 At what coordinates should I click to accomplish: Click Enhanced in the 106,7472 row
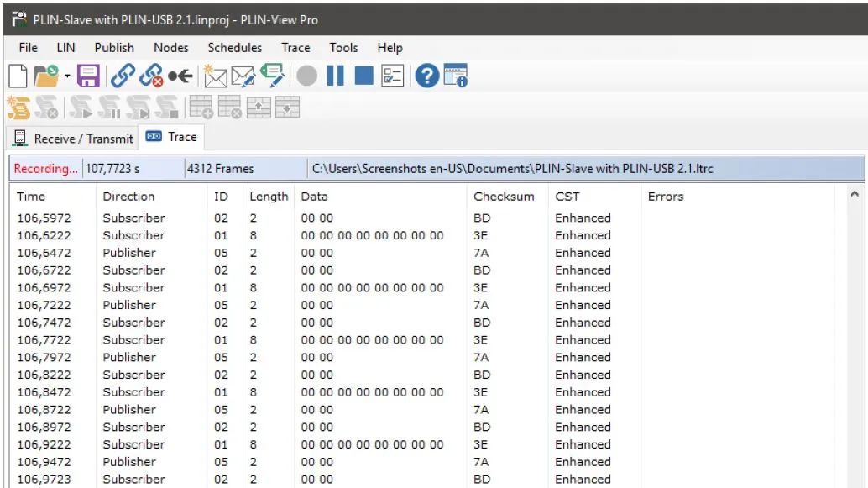pos(583,323)
